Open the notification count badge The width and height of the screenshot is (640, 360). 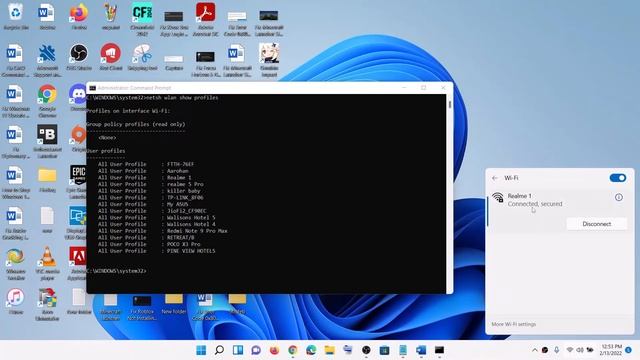point(629,350)
